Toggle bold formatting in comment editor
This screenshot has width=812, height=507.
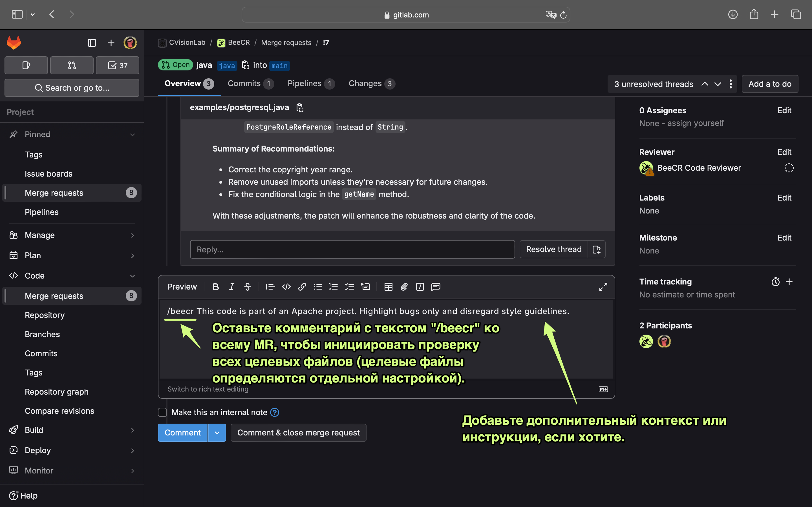click(x=216, y=287)
